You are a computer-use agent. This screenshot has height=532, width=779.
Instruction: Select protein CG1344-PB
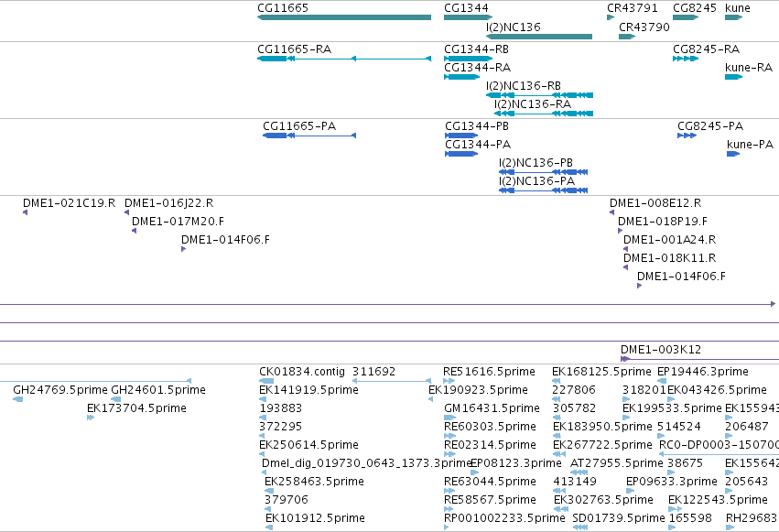[x=476, y=126]
